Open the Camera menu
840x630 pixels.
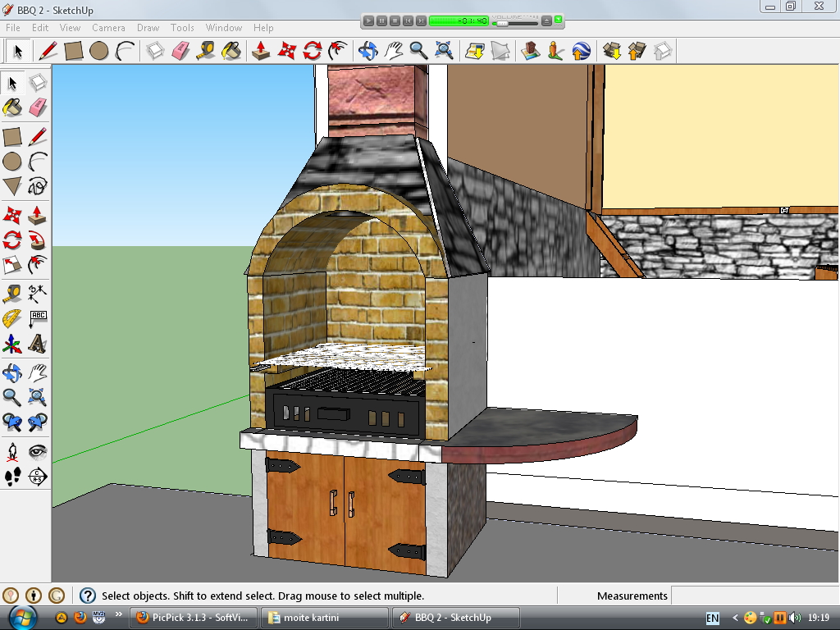(x=108, y=28)
